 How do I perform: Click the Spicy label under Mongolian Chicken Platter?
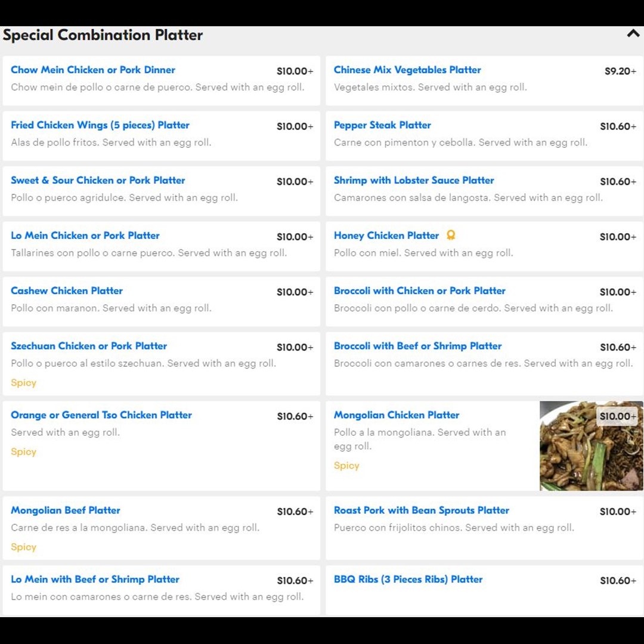[x=346, y=466]
